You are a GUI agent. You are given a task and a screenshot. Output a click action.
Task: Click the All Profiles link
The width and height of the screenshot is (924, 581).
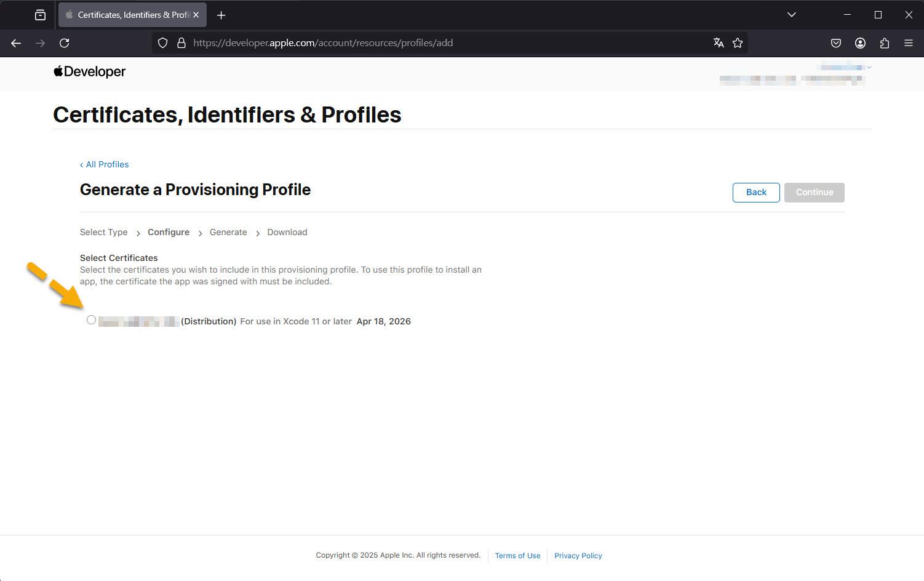(105, 164)
